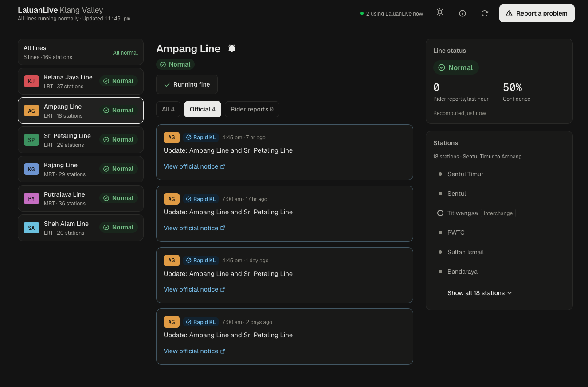Click the Running fine button

coord(187,84)
